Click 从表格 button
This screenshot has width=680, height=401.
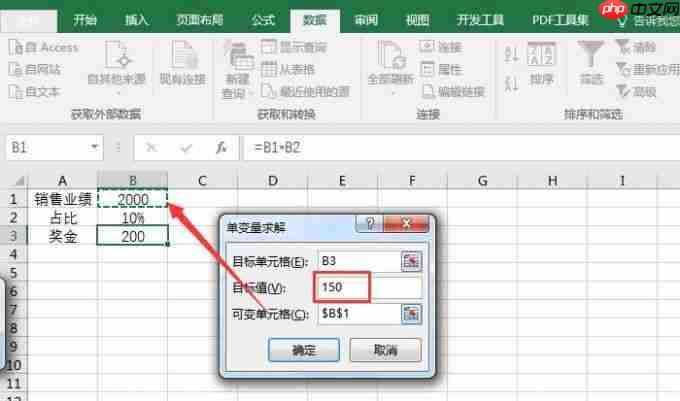tap(288, 69)
